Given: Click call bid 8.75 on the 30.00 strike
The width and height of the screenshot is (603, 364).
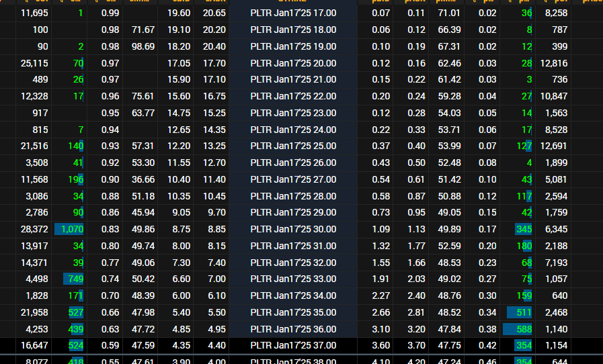Looking at the screenshot, I should (x=181, y=230).
